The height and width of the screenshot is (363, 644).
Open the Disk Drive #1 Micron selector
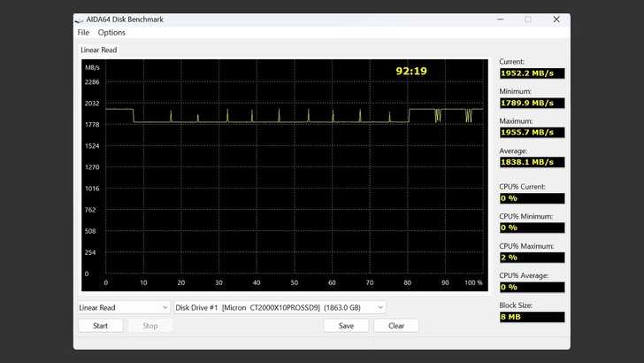(x=280, y=307)
